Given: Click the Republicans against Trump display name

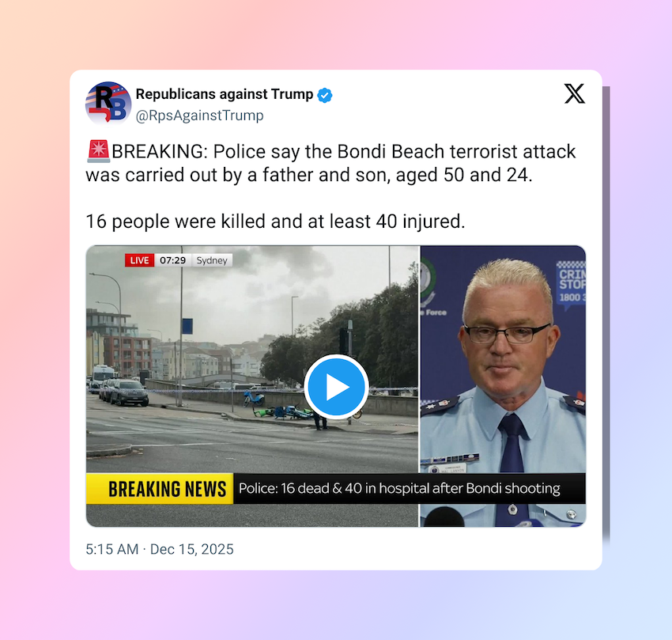Looking at the screenshot, I should pyautogui.click(x=225, y=94).
